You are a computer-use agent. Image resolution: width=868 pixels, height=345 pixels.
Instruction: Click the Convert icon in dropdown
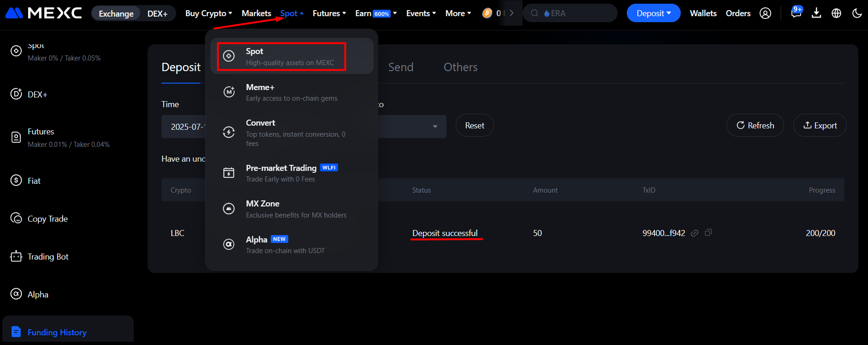pos(229,132)
